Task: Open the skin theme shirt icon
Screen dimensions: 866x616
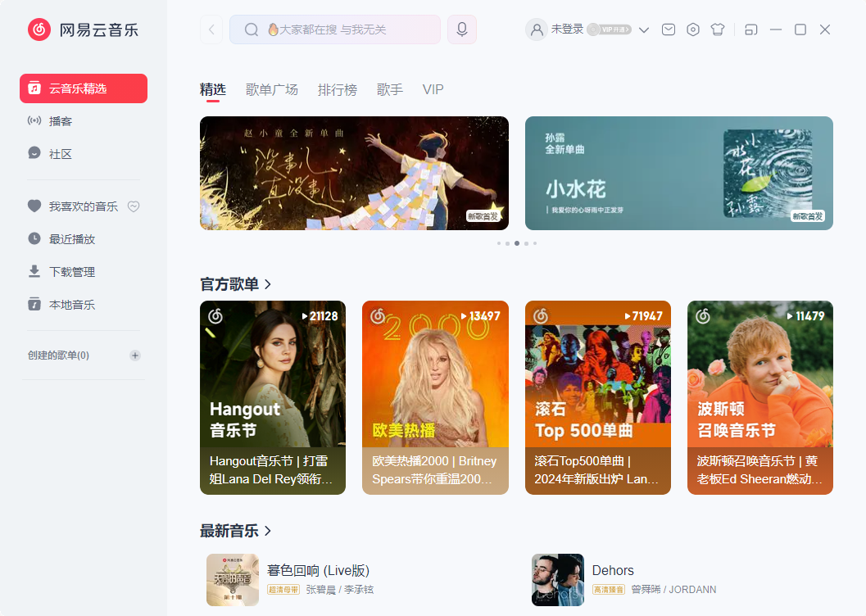Action: [x=718, y=29]
